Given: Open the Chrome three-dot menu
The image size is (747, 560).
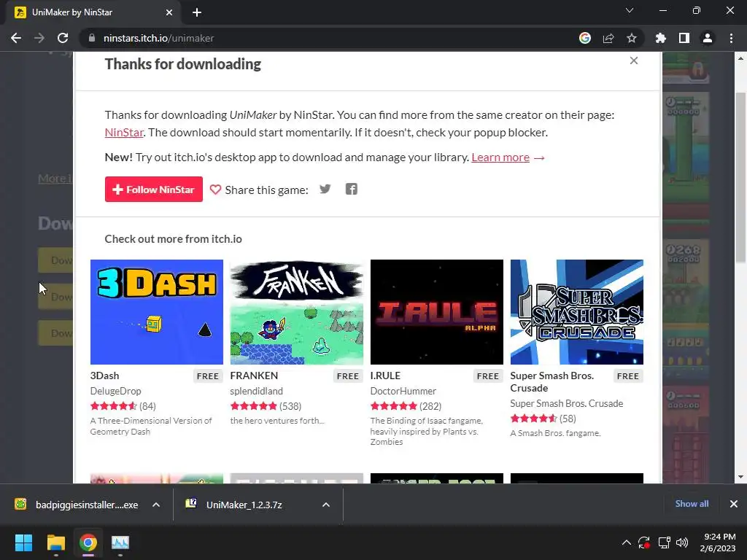Looking at the screenshot, I should 731,38.
